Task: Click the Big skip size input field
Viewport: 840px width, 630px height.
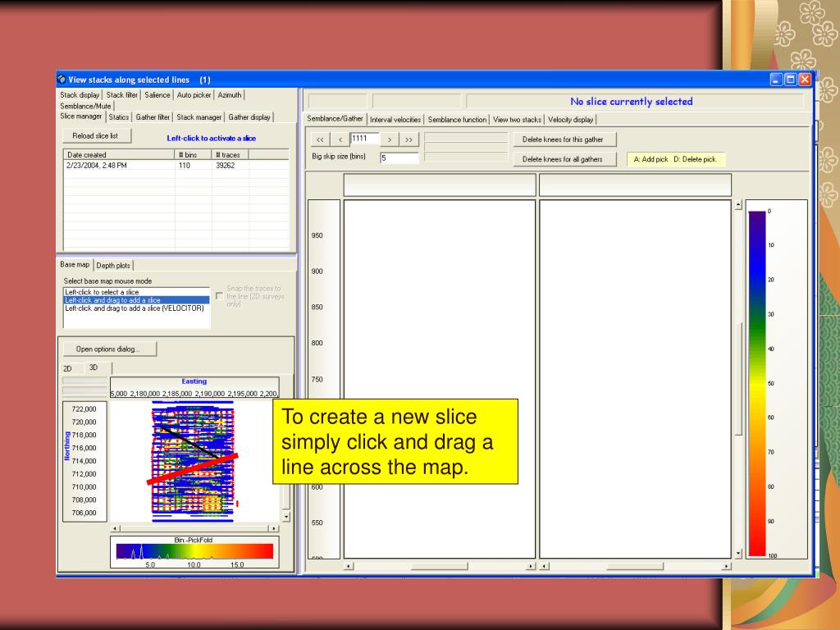Action: [x=399, y=158]
